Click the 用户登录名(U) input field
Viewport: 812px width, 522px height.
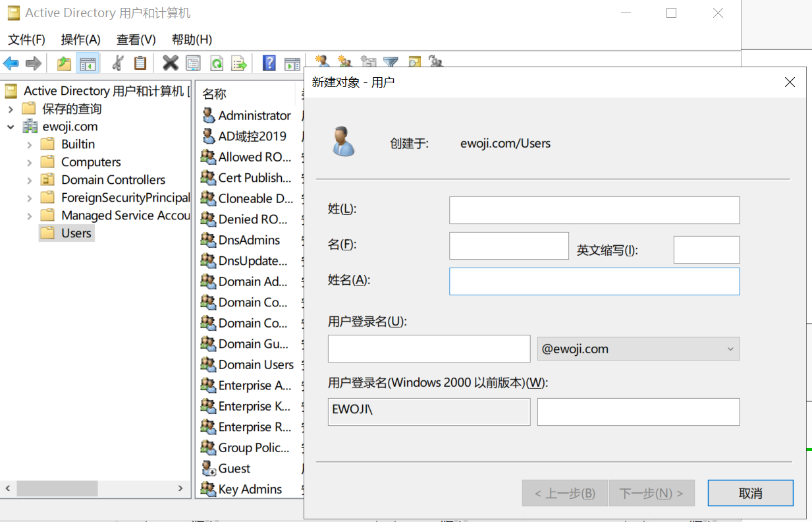[x=429, y=349]
